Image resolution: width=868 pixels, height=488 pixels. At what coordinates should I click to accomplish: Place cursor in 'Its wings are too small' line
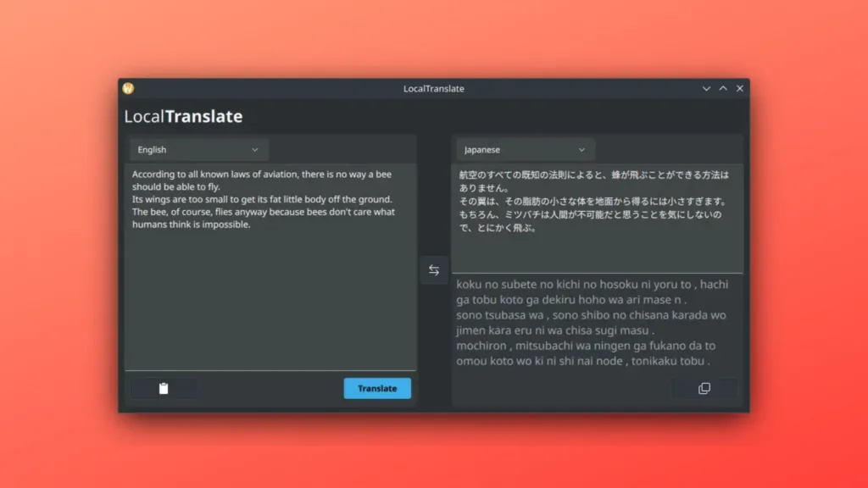click(261, 199)
